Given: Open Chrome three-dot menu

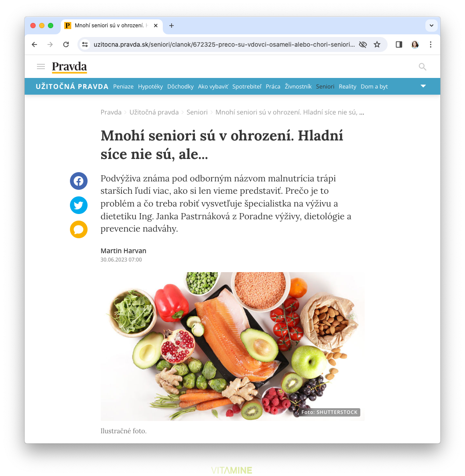Looking at the screenshot, I should coord(430,44).
